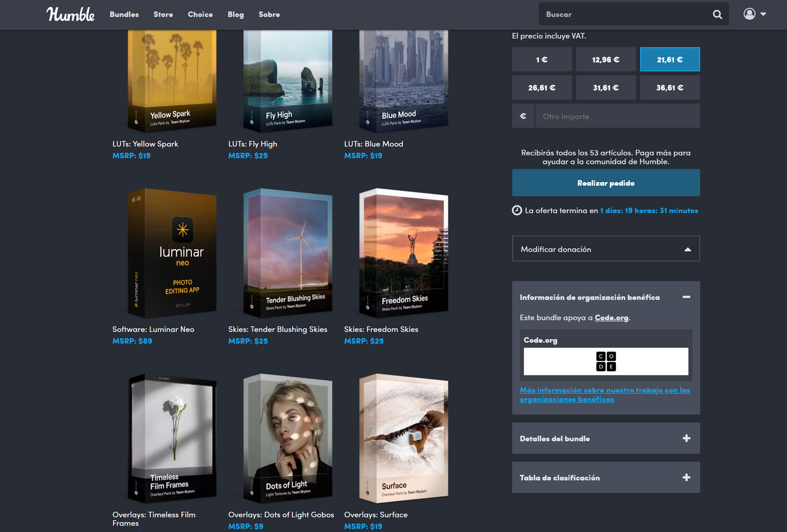Click plus icon beside Tabla de clasificación
The image size is (787, 532).
coord(686,477)
